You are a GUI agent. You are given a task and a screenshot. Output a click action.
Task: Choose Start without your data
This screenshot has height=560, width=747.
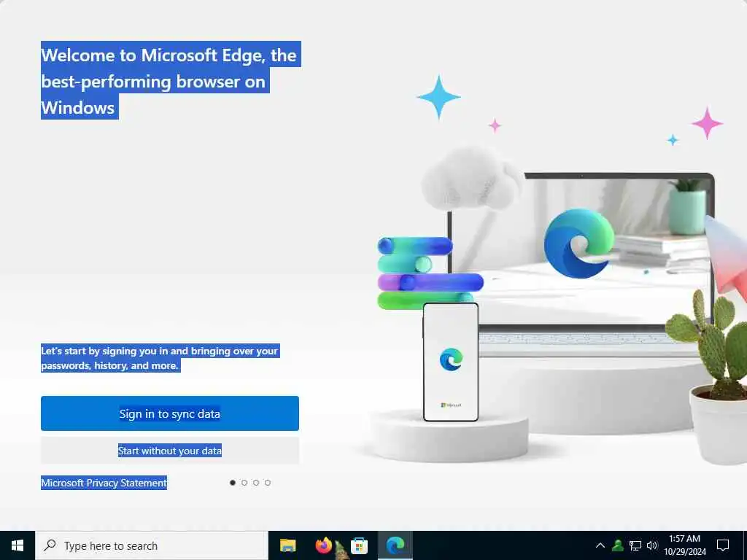[x=169, y=451]
